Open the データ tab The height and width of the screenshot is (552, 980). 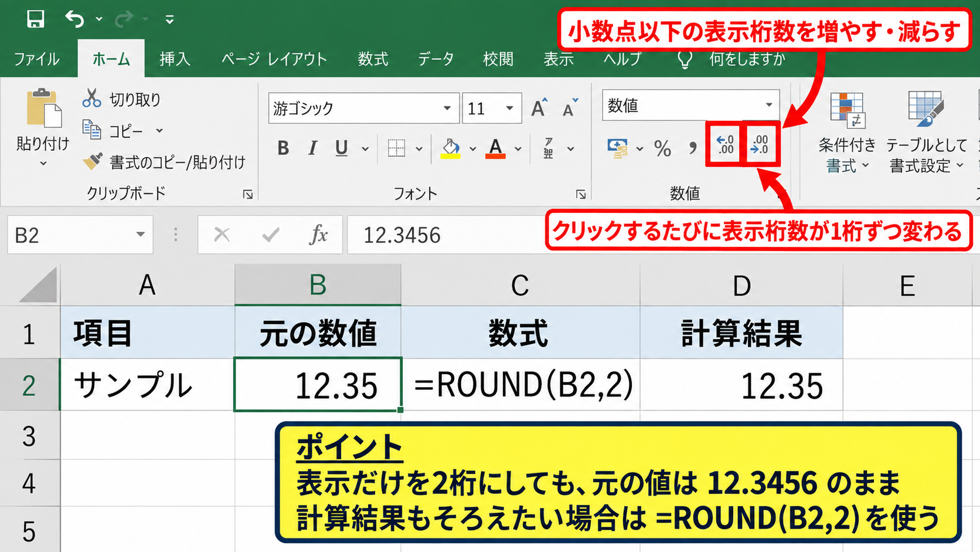[x=435, y=59]
